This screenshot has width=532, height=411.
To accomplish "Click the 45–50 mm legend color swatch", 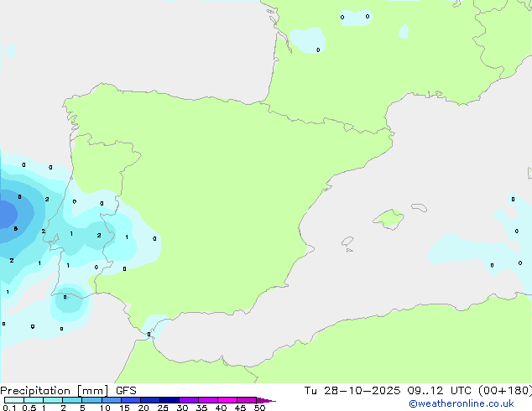I will point(247,400).
